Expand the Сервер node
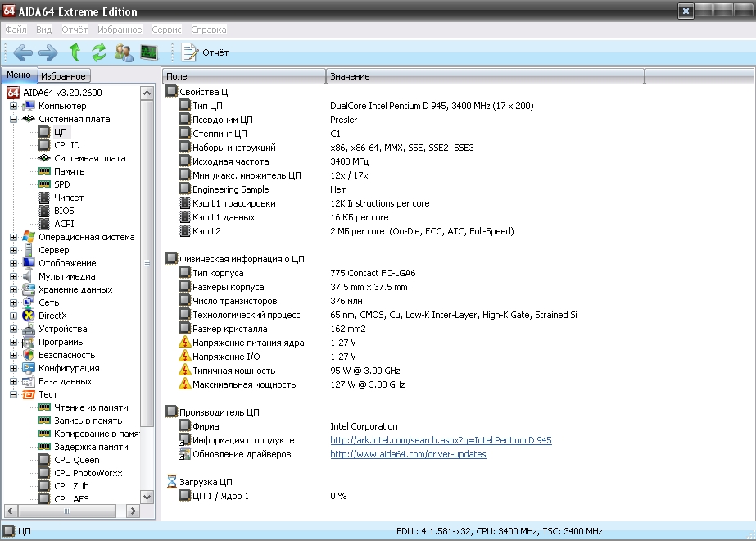 [13, 250]
